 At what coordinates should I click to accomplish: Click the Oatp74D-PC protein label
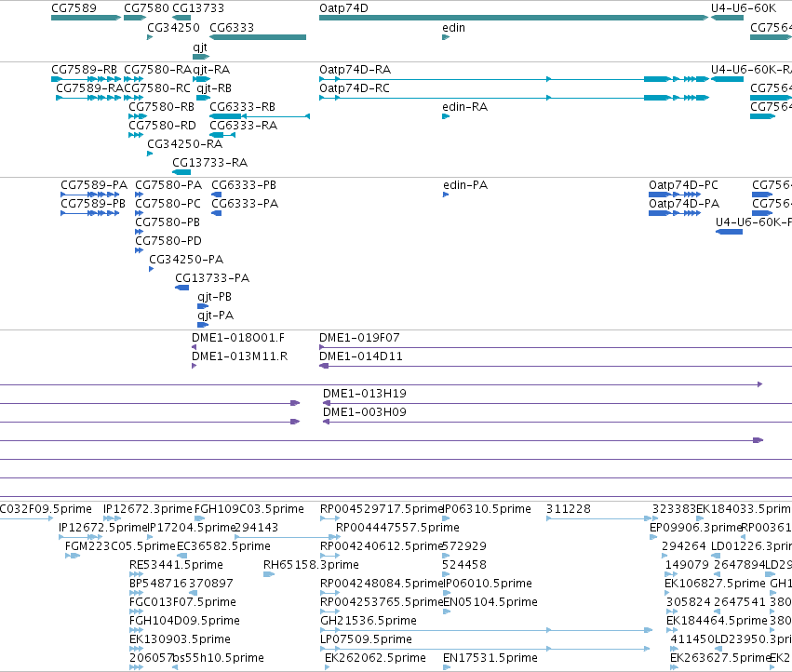683,185
